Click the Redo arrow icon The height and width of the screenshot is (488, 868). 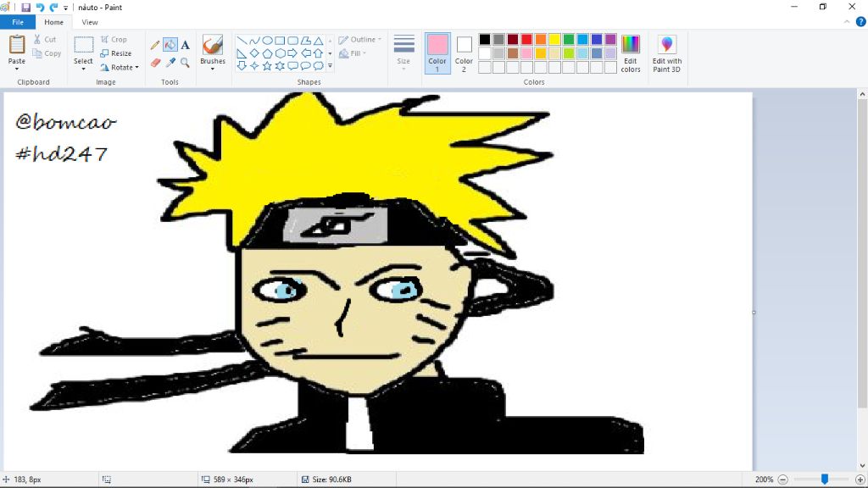click(53, 7)
